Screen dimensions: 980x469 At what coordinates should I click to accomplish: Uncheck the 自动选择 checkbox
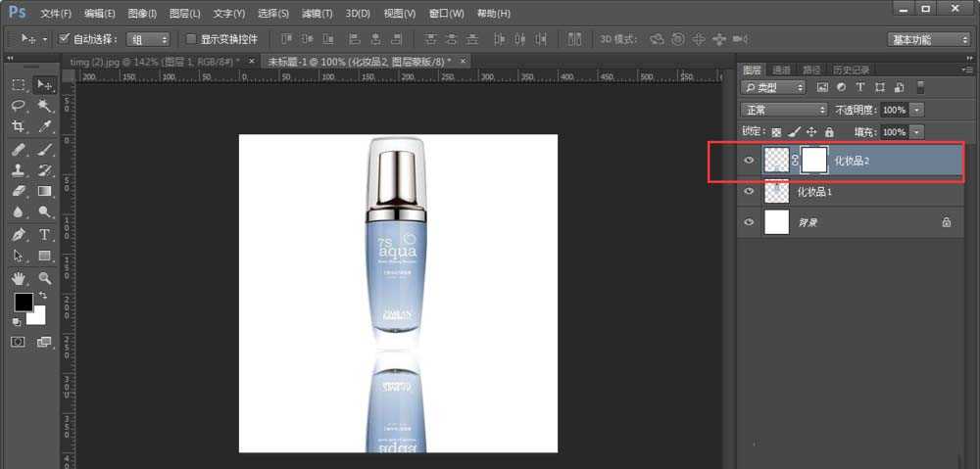click(65, 39)
